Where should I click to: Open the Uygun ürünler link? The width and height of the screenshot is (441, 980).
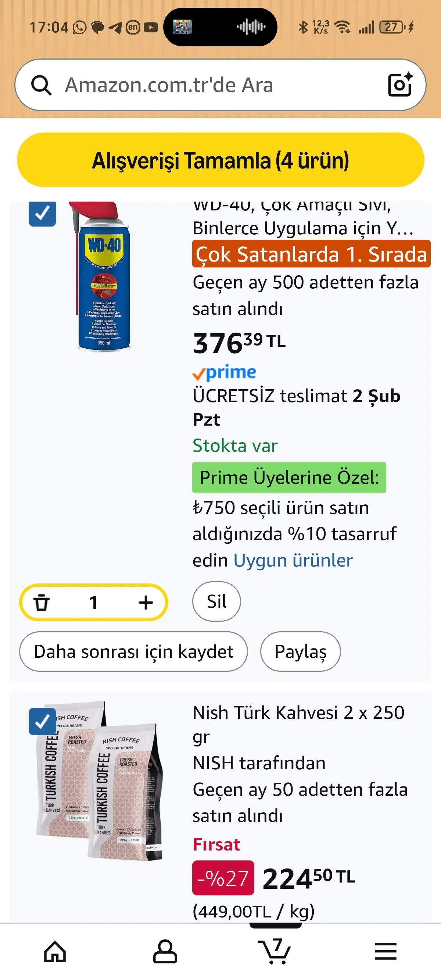click(293, 560)
